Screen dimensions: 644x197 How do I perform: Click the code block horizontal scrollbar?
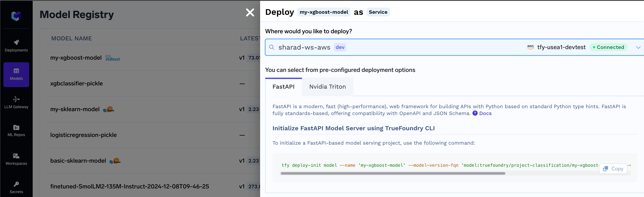click(393, 173)
